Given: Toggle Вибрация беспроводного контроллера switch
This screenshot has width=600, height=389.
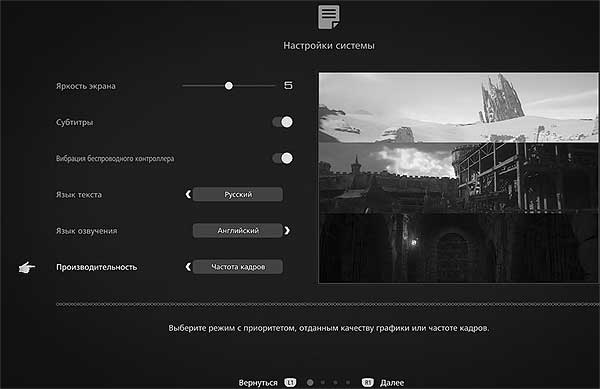Looking at the screenshot, I should point(282,158).
